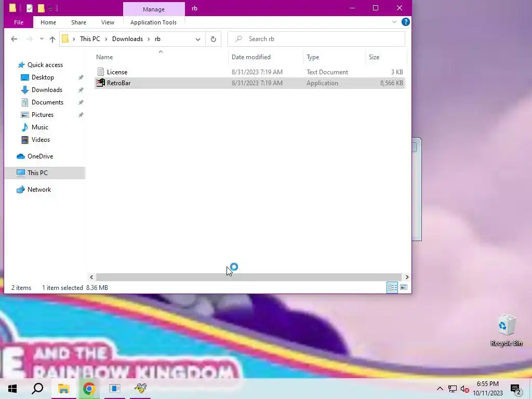Click the New folder quick access toolbar icon
This screenshot has width=532, height=399.
point(42,8)
